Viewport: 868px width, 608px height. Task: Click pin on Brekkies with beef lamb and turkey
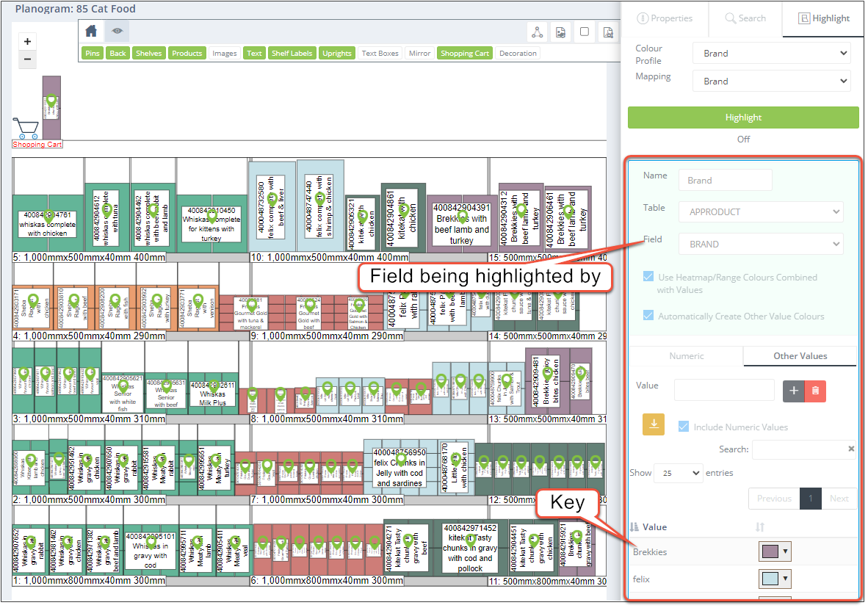pos(461,217)
